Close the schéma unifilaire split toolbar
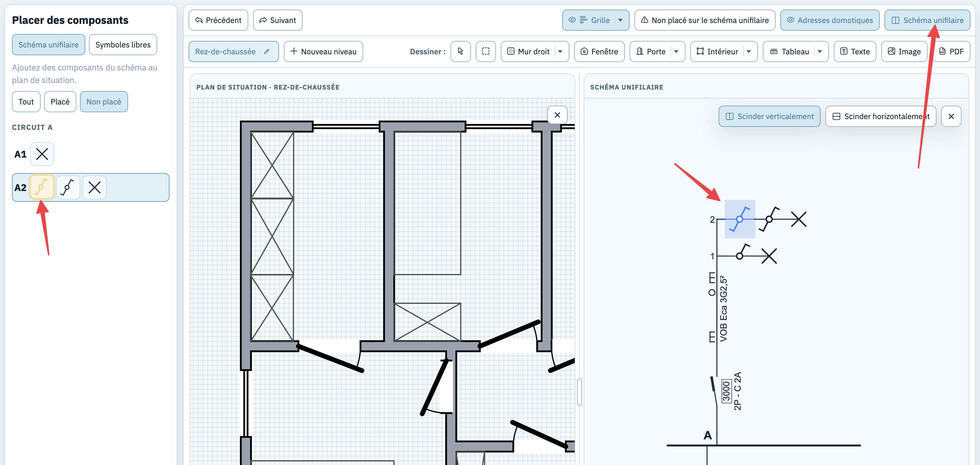The image size is (980, 465). (951, 116)
